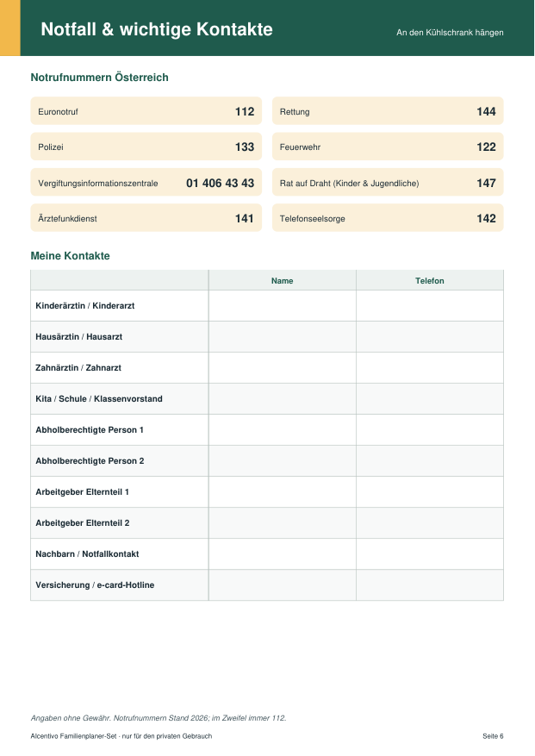
Task: Click the Euronotruf 112 card
Action: point(146,111)
